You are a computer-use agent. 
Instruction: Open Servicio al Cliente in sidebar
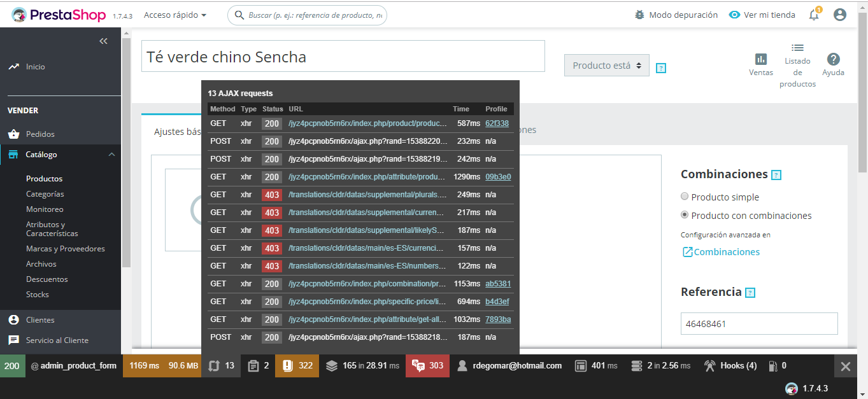[x=57, y=340]
